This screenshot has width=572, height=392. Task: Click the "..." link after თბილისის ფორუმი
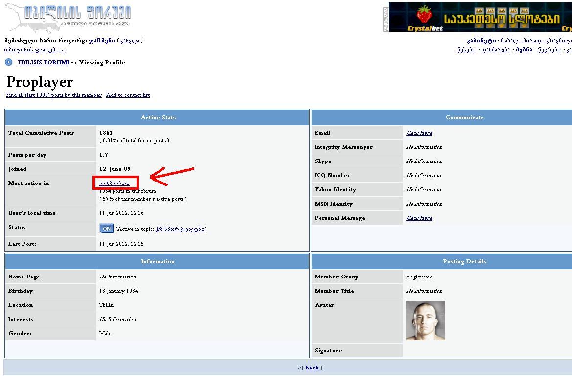(x=62, y=49)
